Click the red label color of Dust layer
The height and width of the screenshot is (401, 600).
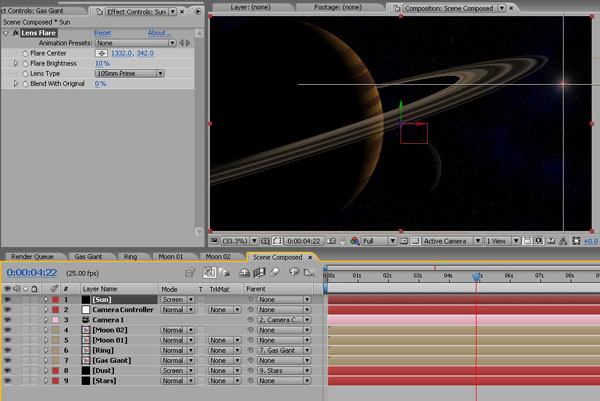(56, 370)
